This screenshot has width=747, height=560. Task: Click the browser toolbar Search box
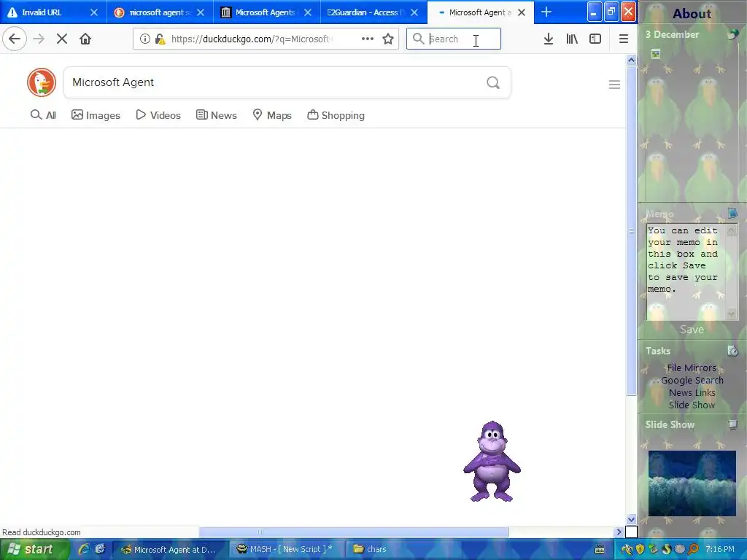tap(454, 39)
